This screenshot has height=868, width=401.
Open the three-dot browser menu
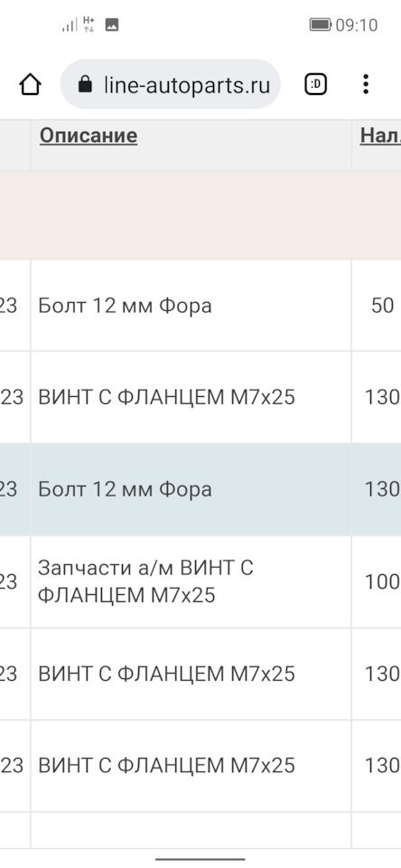pyautogui.click(x=365, y=85)
